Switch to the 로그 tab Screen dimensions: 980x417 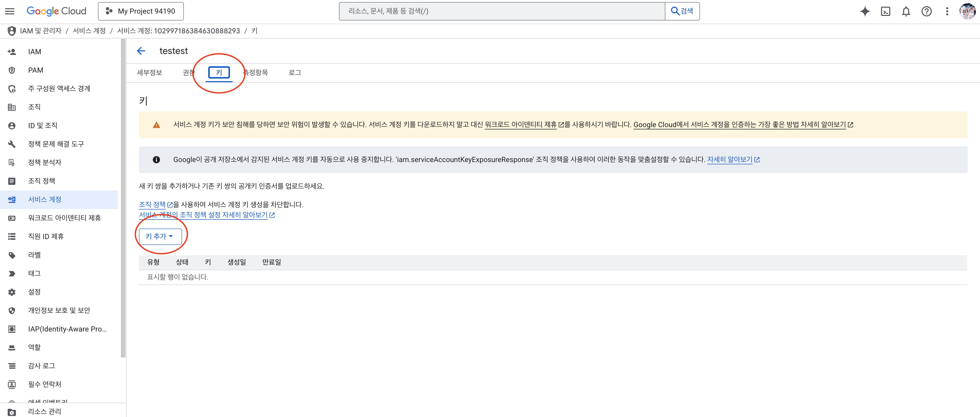(295, 72)
